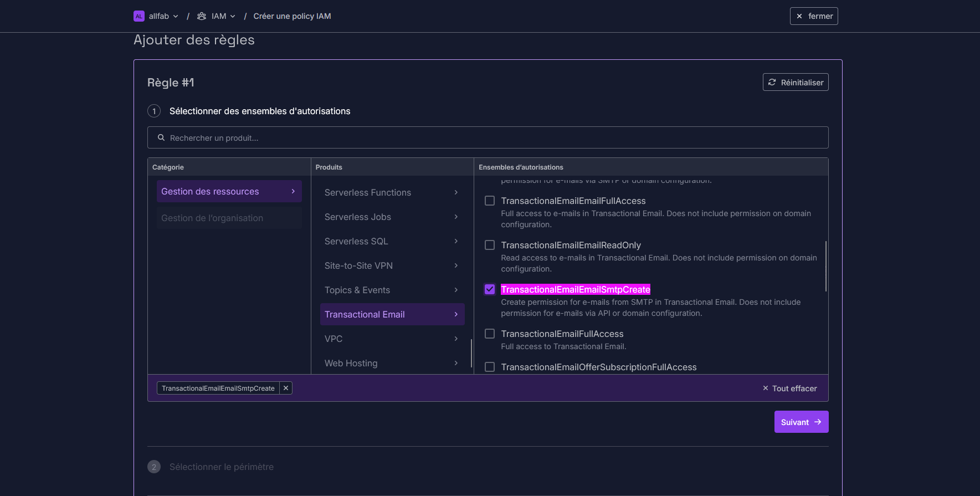Click the Serverless SQL product label
This screenshot has height=496, width=980.
tap(356, 241)
